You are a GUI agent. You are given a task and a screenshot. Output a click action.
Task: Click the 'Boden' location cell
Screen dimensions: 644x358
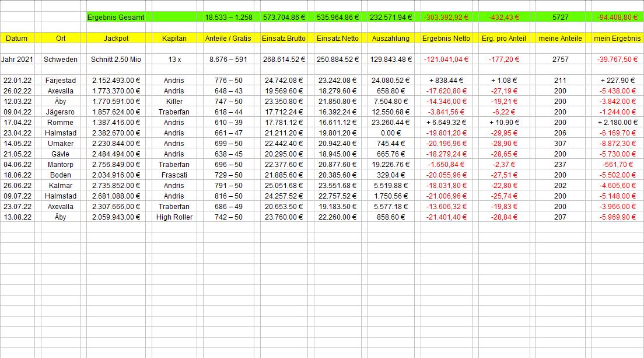tap(61, 175)
